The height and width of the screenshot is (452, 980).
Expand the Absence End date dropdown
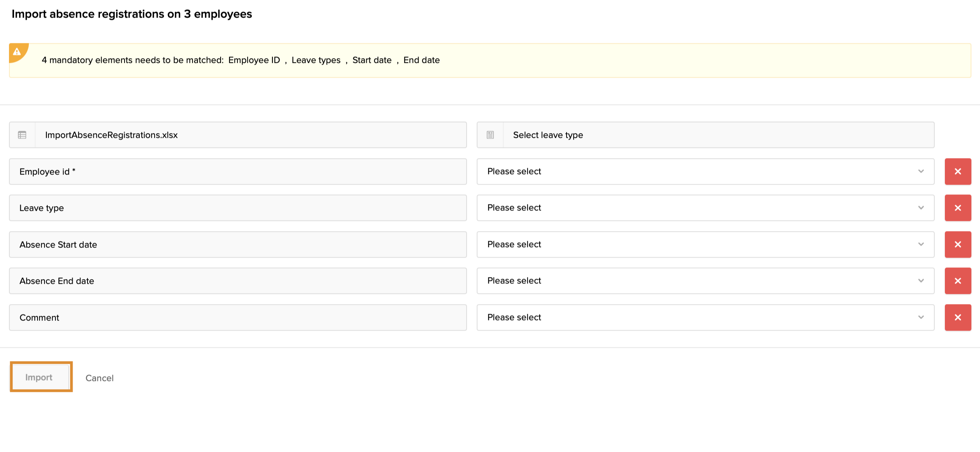[705, 281]
